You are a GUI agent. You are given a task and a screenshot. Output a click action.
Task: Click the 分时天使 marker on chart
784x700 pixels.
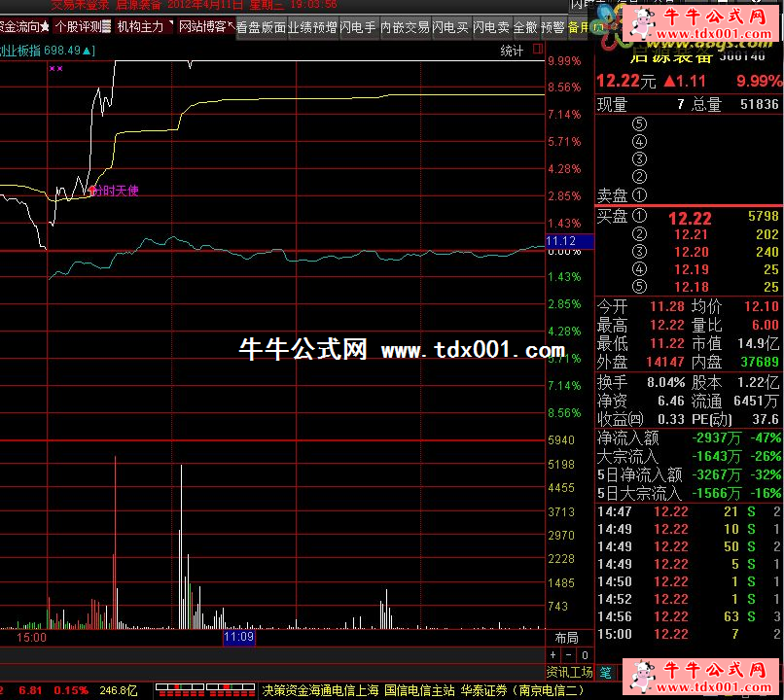114,191
